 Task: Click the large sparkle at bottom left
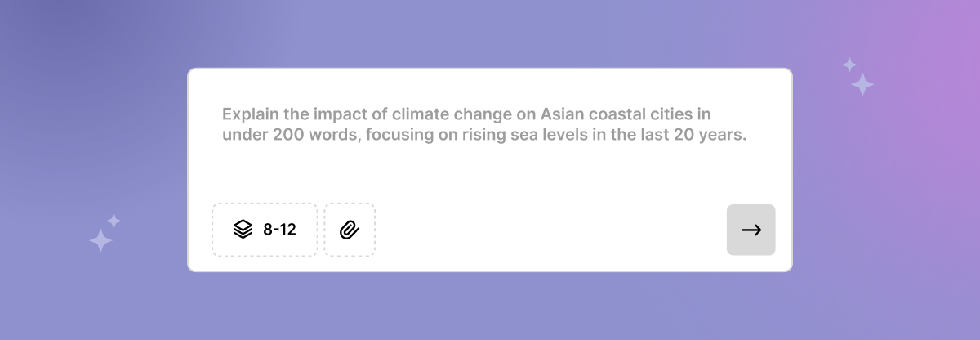click(100, 240)
